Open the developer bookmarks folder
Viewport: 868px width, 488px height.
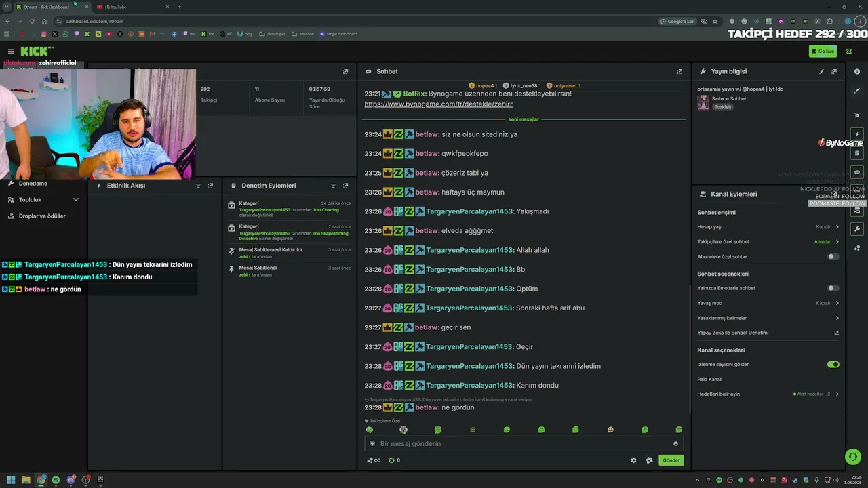[273, 34]
